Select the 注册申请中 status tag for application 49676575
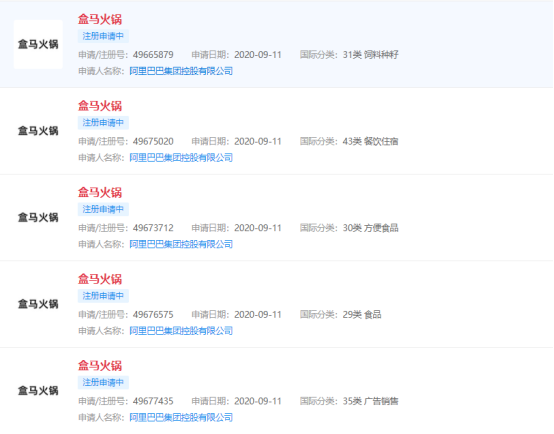 click(103, 296)
